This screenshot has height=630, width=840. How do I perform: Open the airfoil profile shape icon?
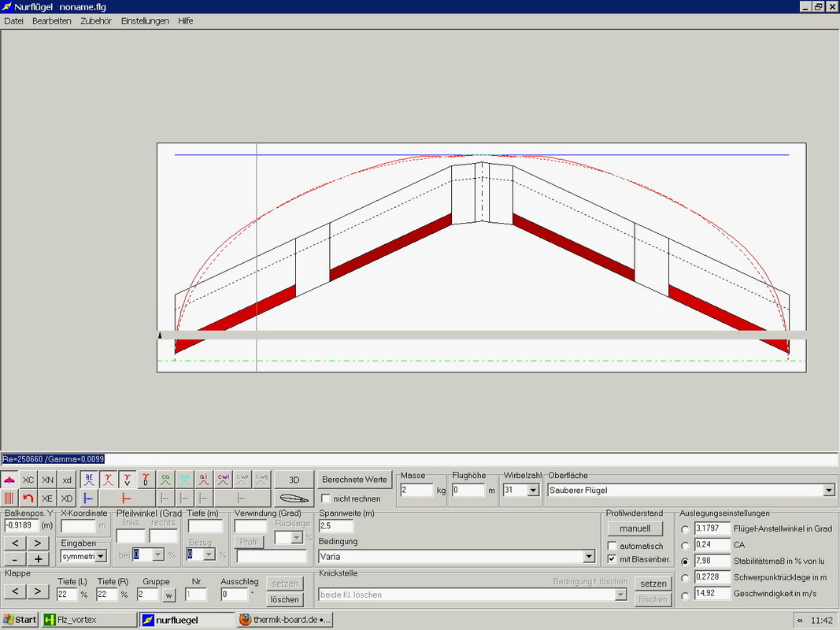(294, 498)
